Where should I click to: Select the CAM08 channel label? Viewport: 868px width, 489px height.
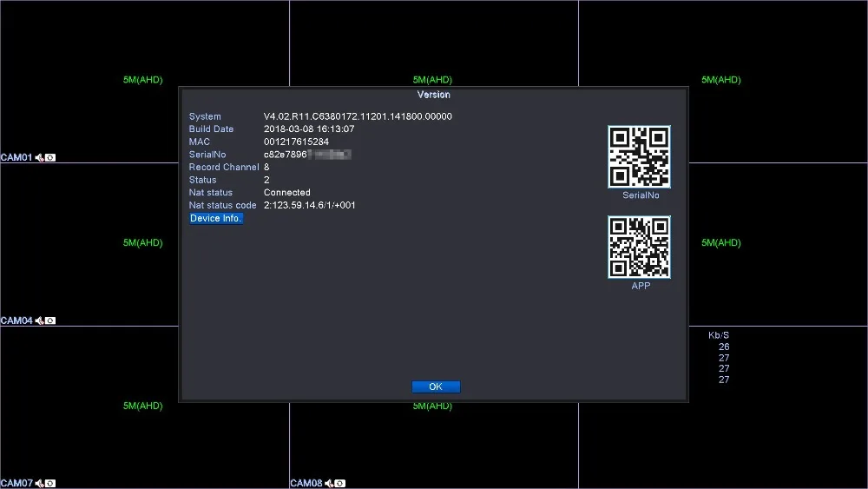pos(306,484)
